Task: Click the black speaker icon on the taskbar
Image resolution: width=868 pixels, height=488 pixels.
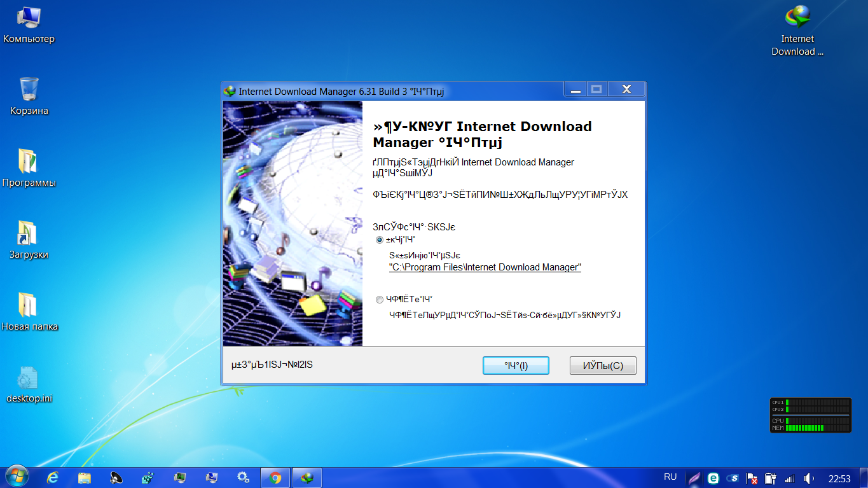Action: 116,478
